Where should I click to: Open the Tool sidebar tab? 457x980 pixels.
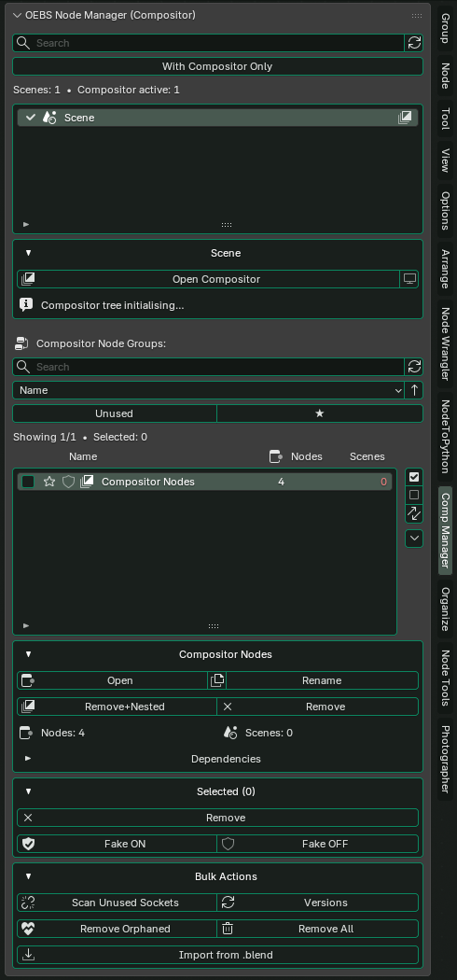pyautogui.click(x=445, y=119)
